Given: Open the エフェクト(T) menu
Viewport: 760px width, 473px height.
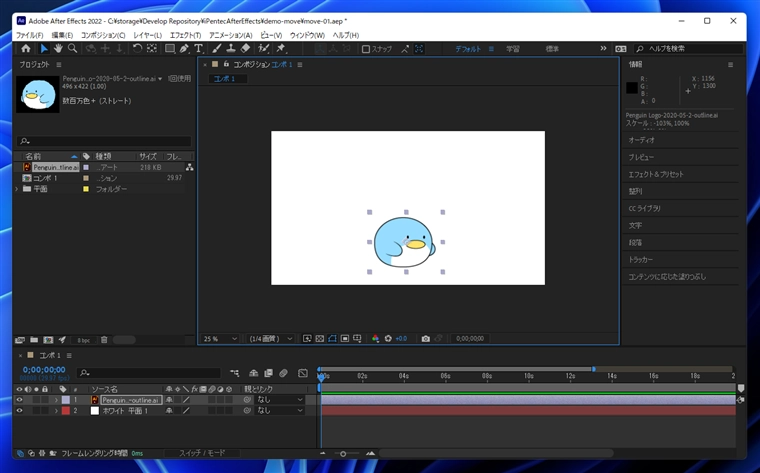Looking at the screenshot, I should [185, 35].
